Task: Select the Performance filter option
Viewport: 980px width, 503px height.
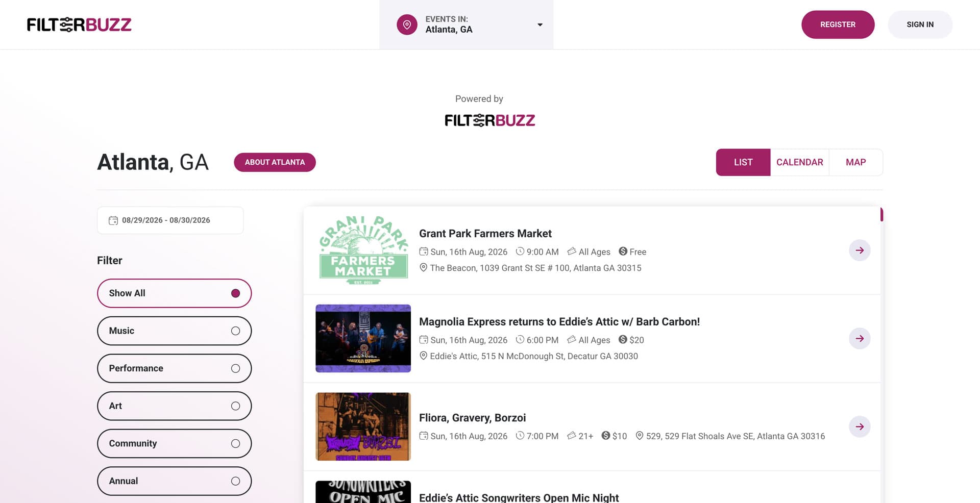Action: [x=174, y=368]
